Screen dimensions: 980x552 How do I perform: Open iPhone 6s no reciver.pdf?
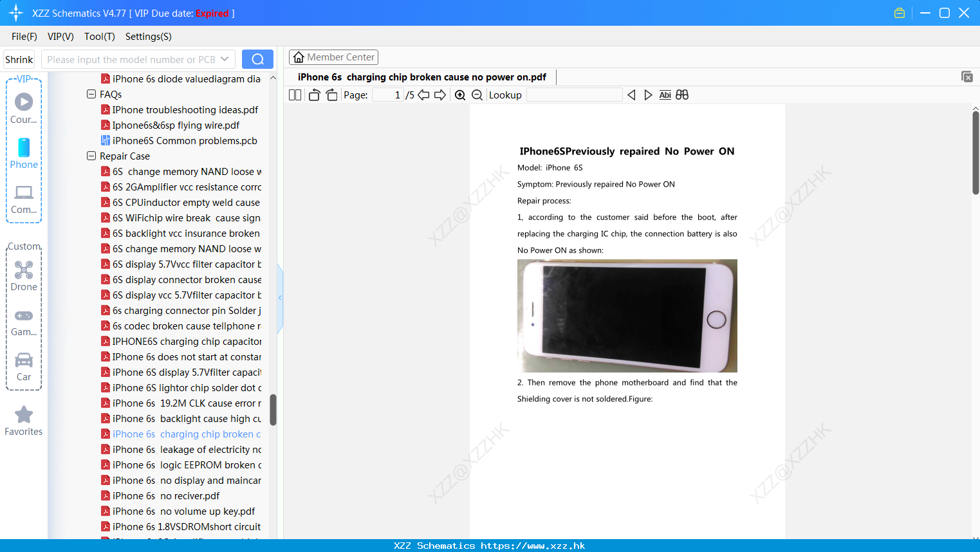click(161, 496)
